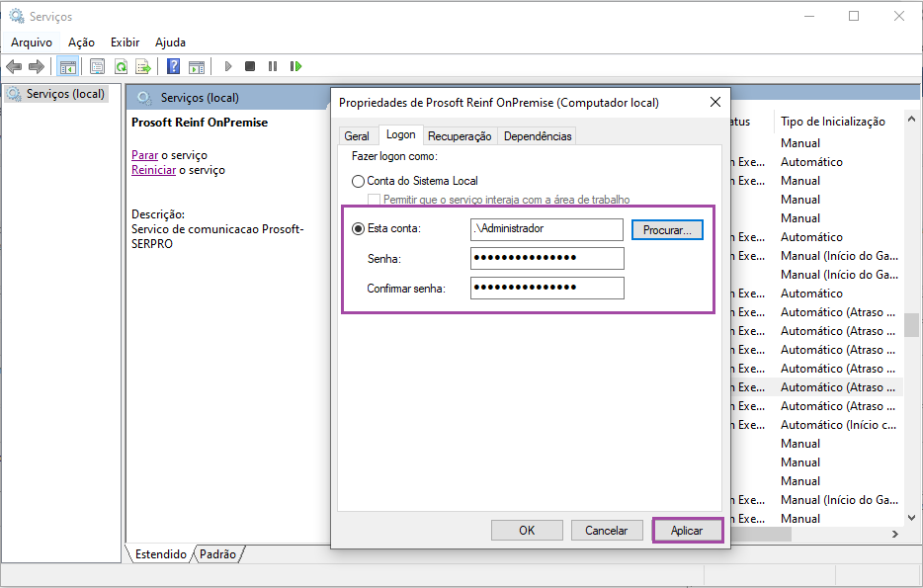923x588 pixels.
Task: Open the Dependências tab
Action: coord(538,136)
